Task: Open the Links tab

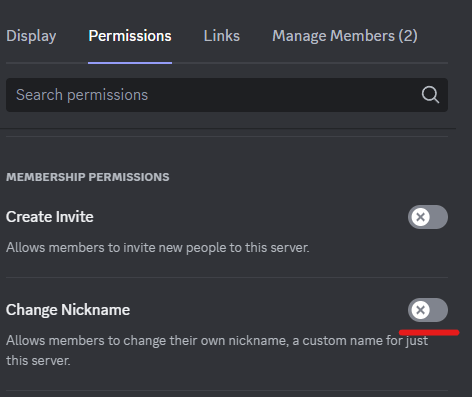Action: (222, 36)
